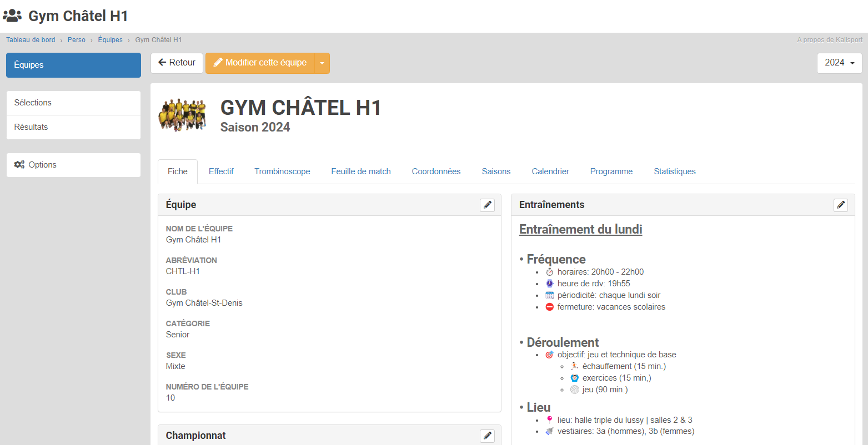Select the Feuille de match tab
This screenshot has height=445, width=868.
(361, 171)
